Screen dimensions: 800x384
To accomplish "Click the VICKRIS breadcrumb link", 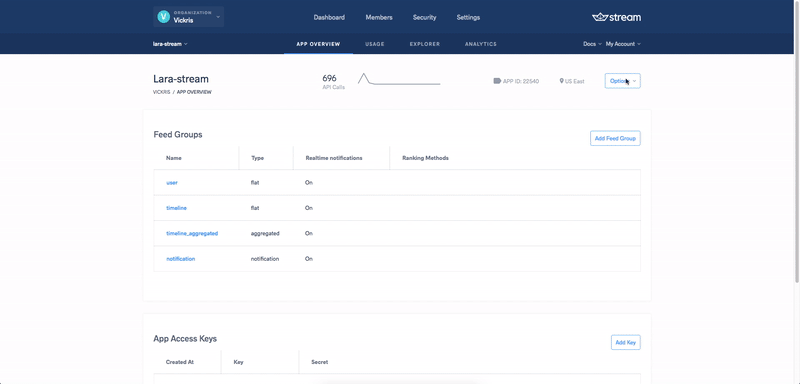I will click(x=162, y=92).
